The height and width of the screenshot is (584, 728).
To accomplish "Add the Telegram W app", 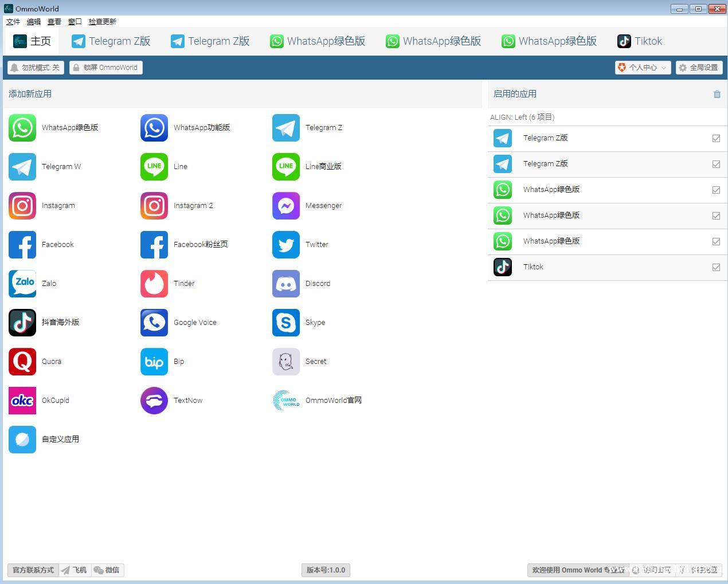I will (x=22, y=167).
